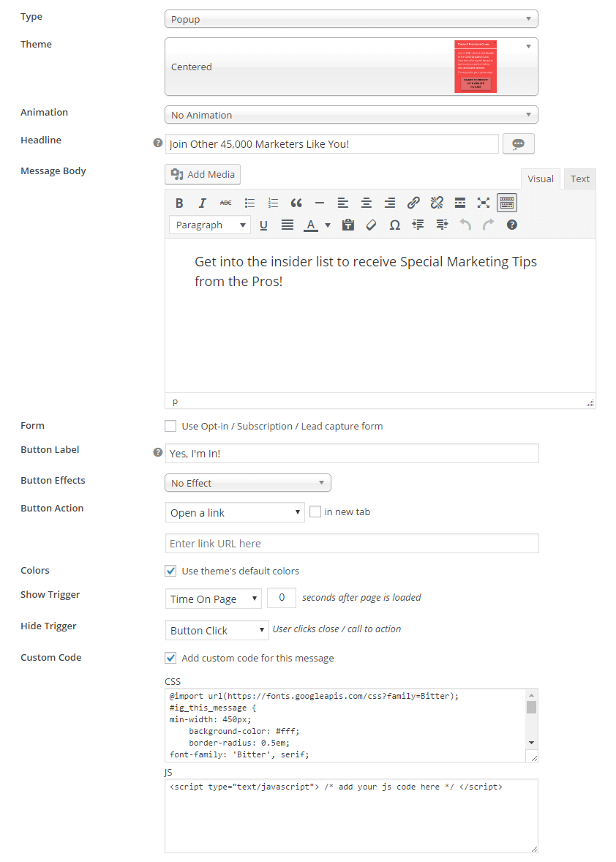This screenshot has height=862, width=616.
Task: Click the 'Enter link URL here' field
Action: (352, 544)
